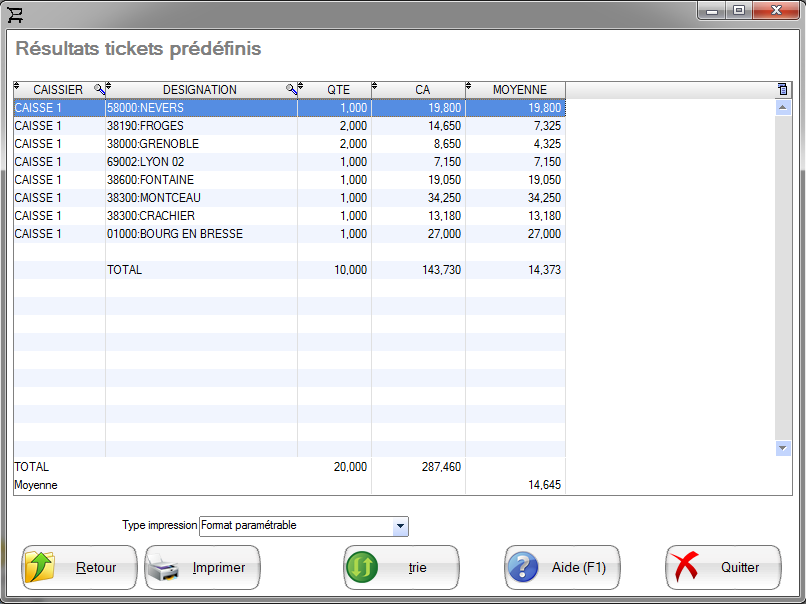The height and width of the screenshot is (604, 806).
Task: Click the sort arrows on the QTE column
Action: (x=301, y=86)
